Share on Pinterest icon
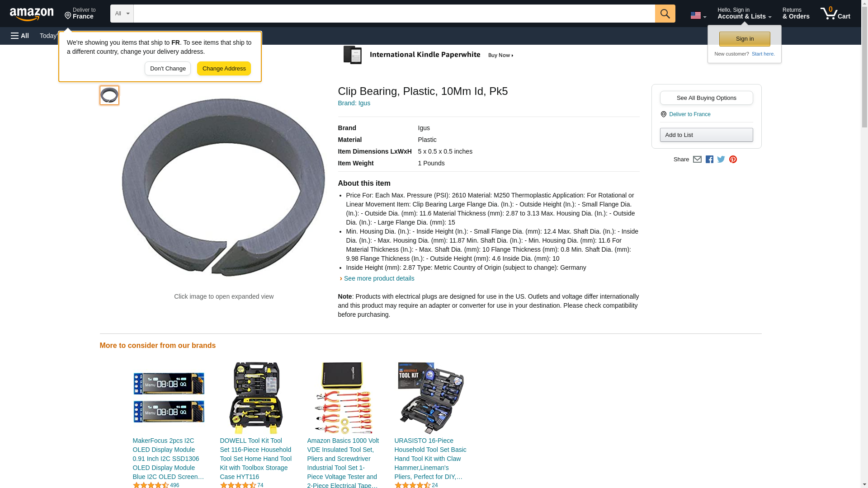 coord(733,160)
